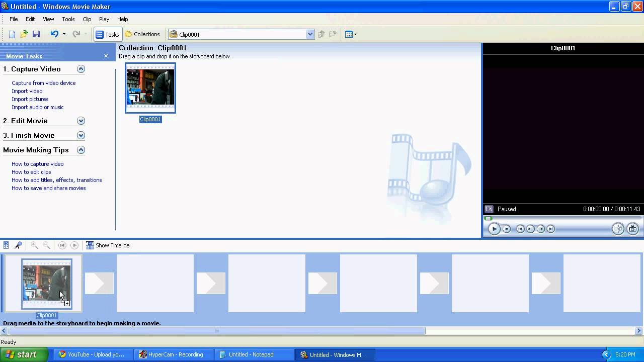Screen dimensions: 644x362
Task: Open the Windows Start menu
Action: tap(24, 354)
